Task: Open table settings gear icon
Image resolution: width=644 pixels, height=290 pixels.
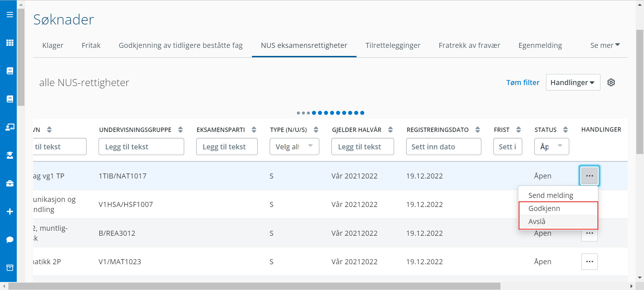Action: (611, 82)
